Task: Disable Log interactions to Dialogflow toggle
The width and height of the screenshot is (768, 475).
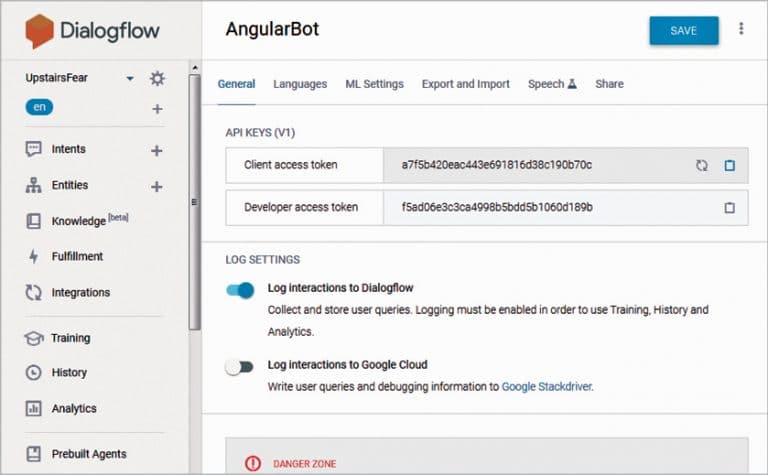Action: pyautogui.click(x=240, y=290)
